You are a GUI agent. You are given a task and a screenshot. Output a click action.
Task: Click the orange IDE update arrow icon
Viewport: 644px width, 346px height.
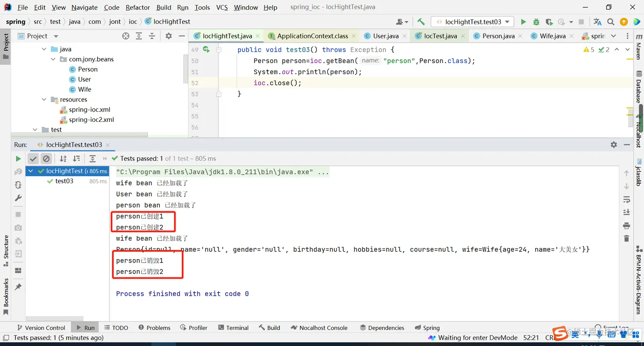click(x=624, y=22)
